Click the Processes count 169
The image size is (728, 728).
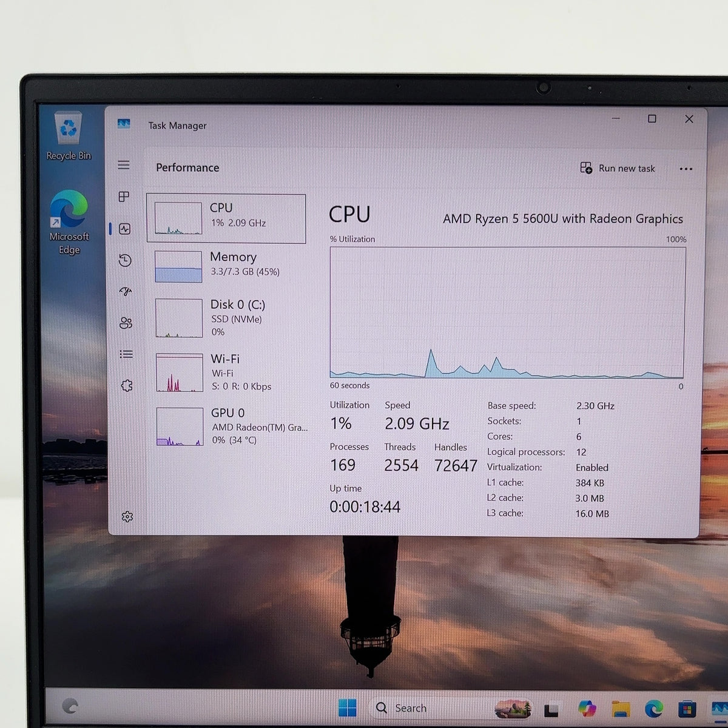[x=343, y=465]
